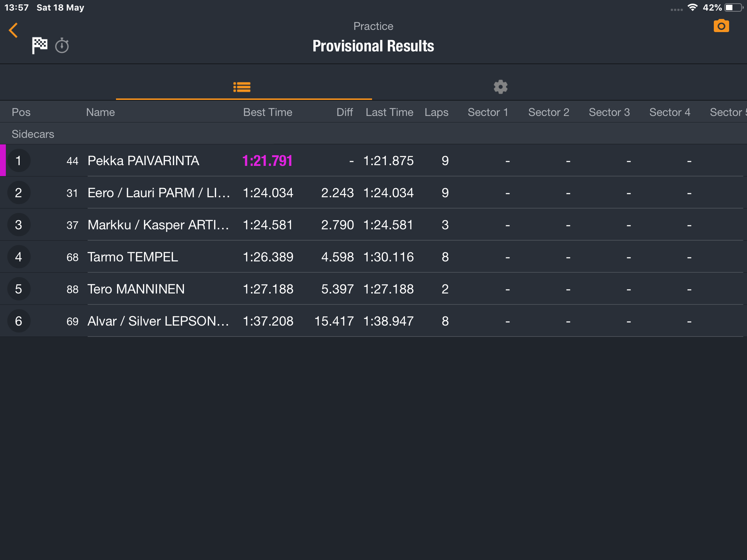Switch to the list view tab
The width and height of the screenshot is (747, 560).
pos(242,87)
